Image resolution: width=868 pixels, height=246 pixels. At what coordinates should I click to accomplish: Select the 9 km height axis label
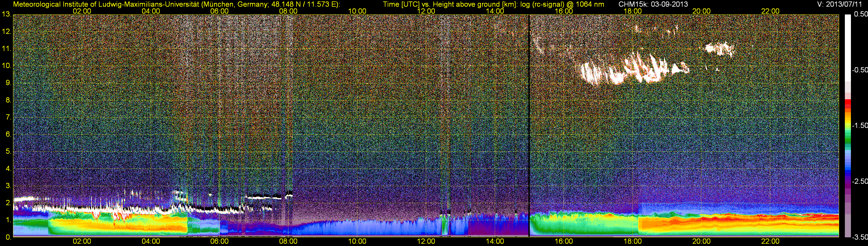coord(8,83)
